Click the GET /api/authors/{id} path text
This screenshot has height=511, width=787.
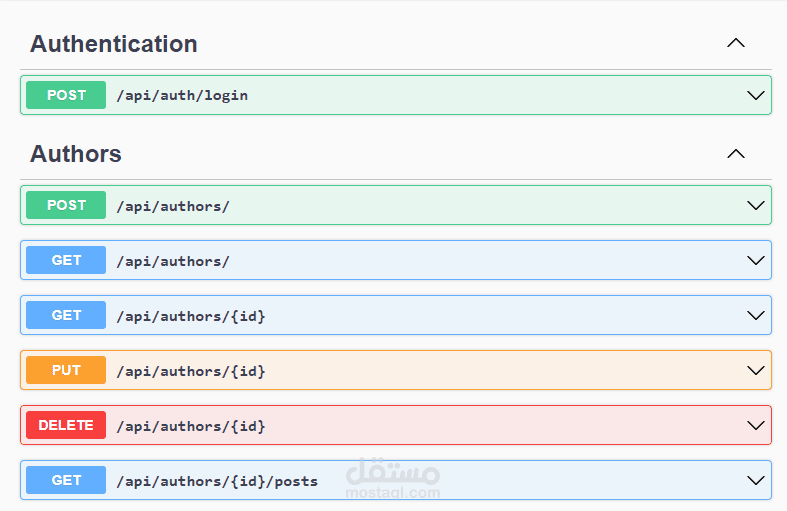[x=191, y=316]
